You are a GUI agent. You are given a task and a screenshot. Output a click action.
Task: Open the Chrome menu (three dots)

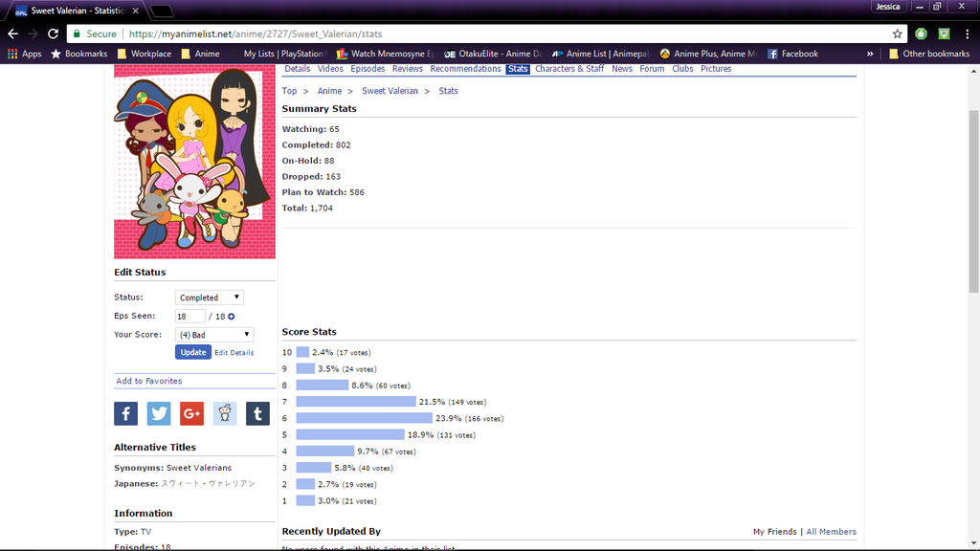[x=967, y=33]
